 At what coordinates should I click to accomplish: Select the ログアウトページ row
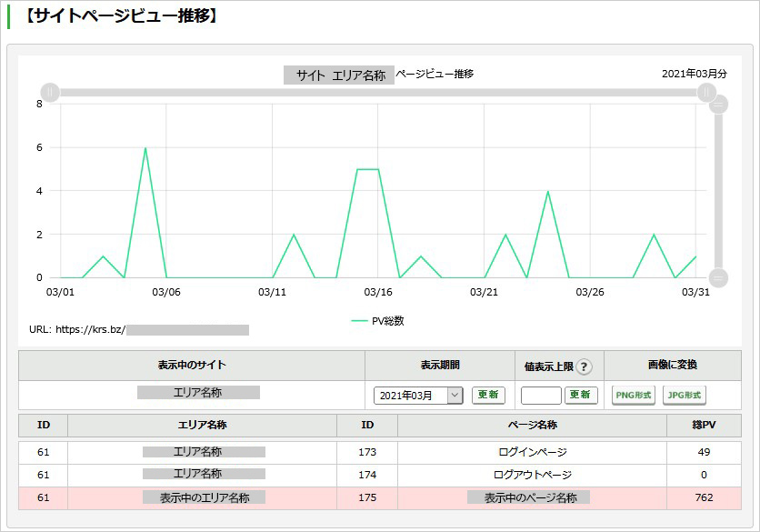(380, 476)
